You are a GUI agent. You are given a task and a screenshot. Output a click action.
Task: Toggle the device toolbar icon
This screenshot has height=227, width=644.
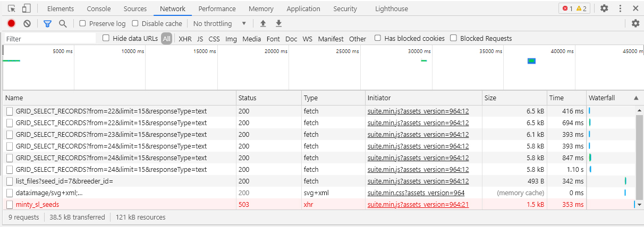point(26,8)
